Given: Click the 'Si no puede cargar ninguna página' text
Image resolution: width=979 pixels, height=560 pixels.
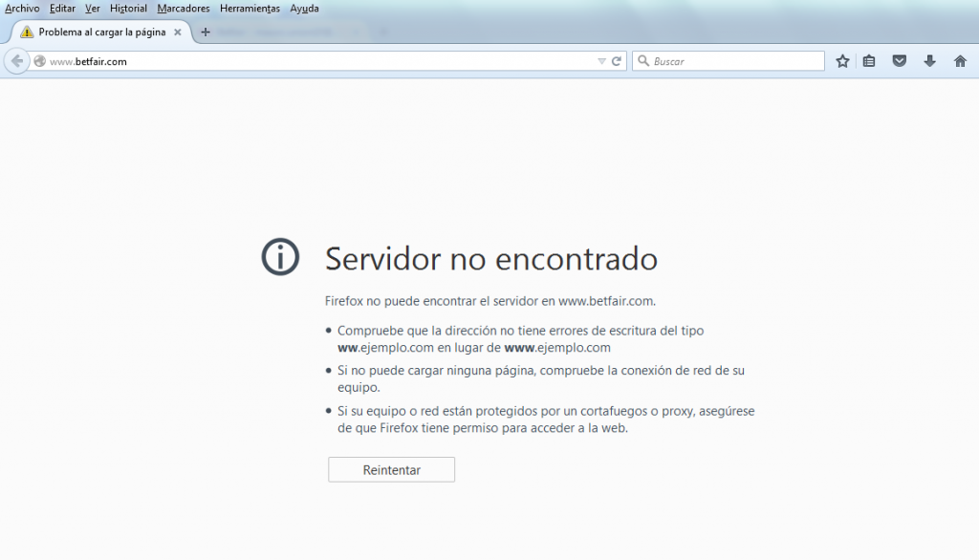Looking at the screenshot, I should point(541,379).
